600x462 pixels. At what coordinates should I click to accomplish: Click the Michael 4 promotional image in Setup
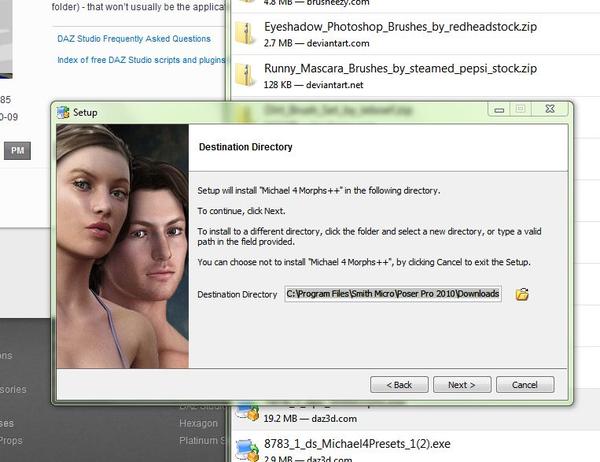(x=122, y=246)
